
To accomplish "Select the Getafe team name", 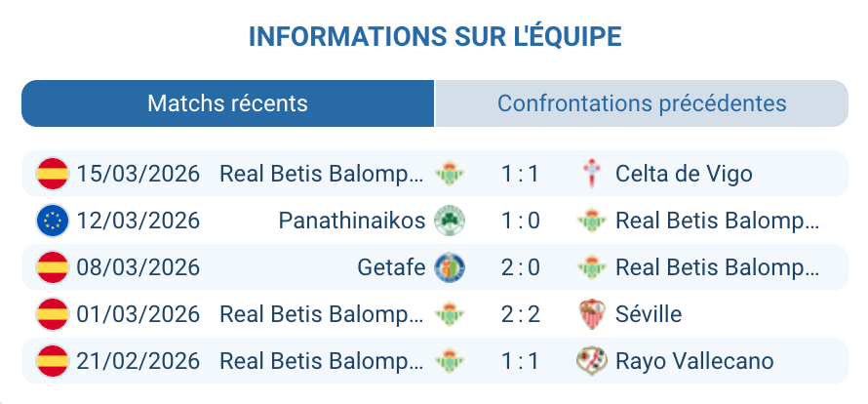I will coord(392,267).
